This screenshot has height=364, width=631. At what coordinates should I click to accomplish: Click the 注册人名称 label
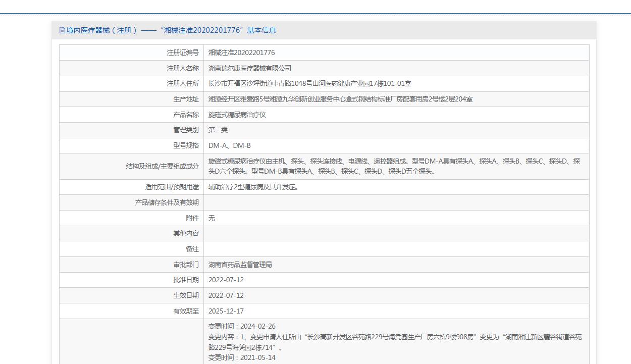pyautogui.click(x=183, y=68)
